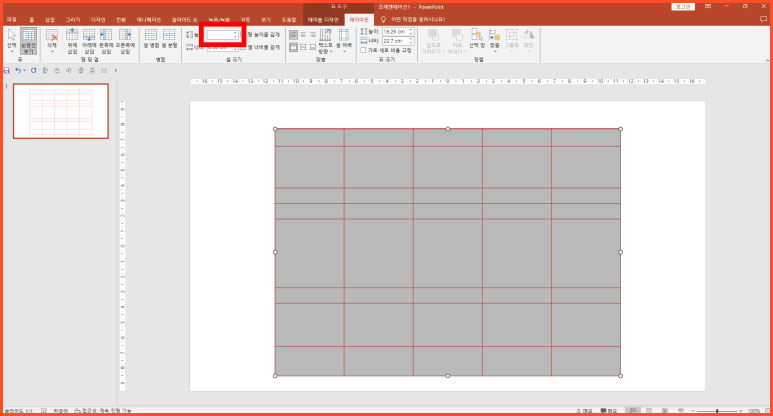Switch to the Transitions (전환) tab
This screenshot has height=416, width=773.
(x=121, y=20)
